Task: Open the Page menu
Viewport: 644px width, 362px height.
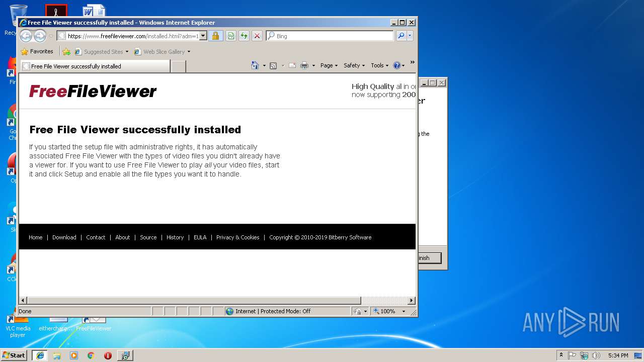Action: click(x=329, y=65)
